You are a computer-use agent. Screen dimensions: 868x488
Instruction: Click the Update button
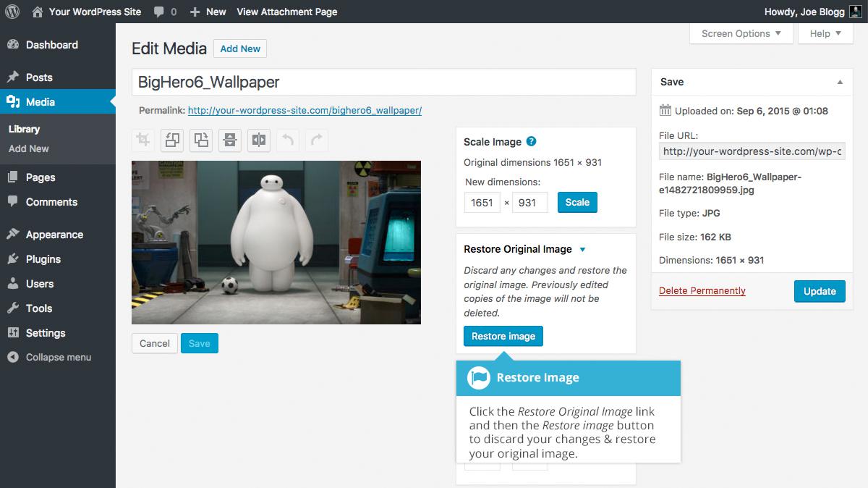pos(820,291)
